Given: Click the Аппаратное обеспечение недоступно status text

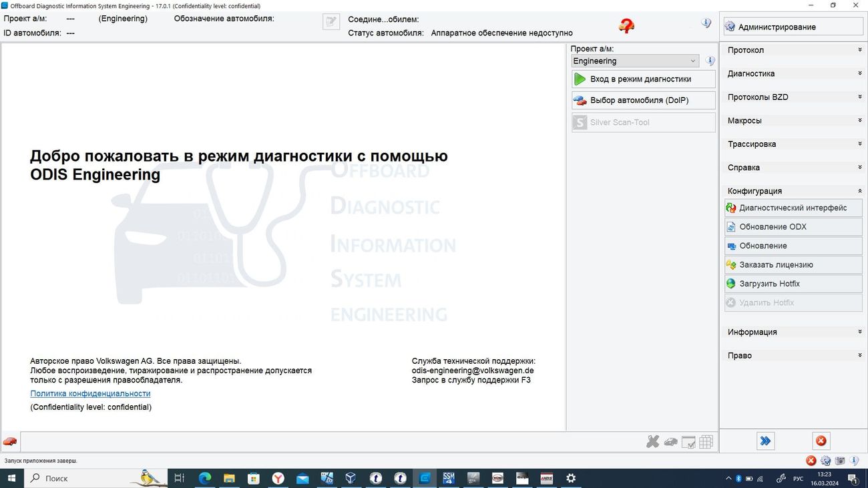Looking at the screenshot, I should coord(501,33).
